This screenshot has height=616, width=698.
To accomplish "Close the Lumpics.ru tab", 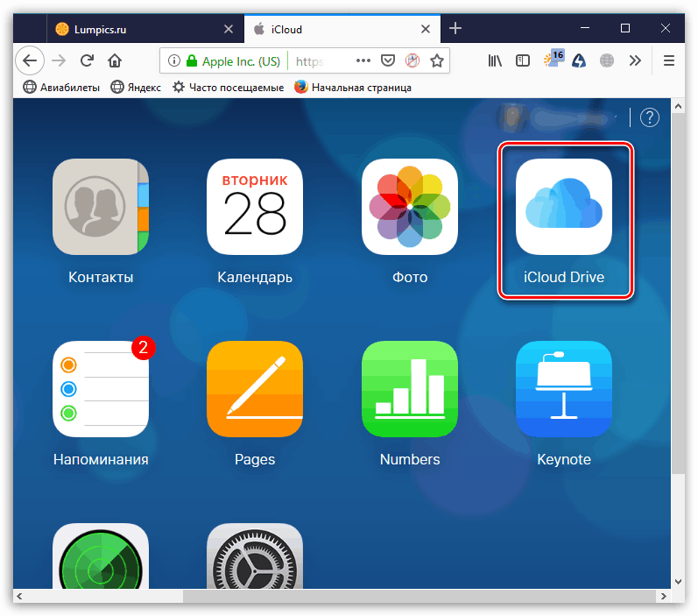I will [x=229, y=30].
